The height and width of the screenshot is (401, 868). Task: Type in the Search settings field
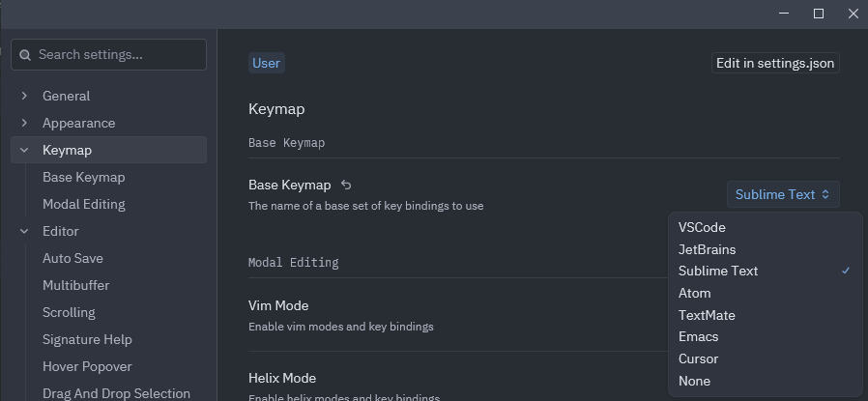coord(116,55)
